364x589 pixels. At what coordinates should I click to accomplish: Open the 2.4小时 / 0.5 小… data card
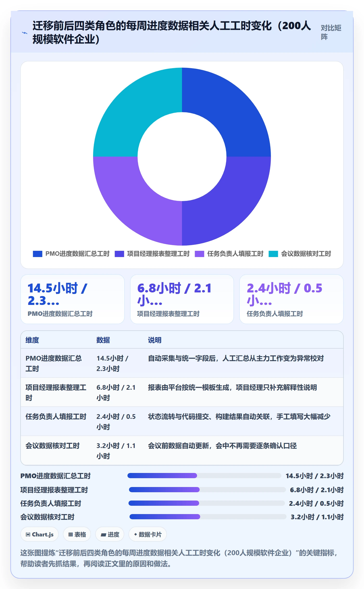click(x=291, y=299)
